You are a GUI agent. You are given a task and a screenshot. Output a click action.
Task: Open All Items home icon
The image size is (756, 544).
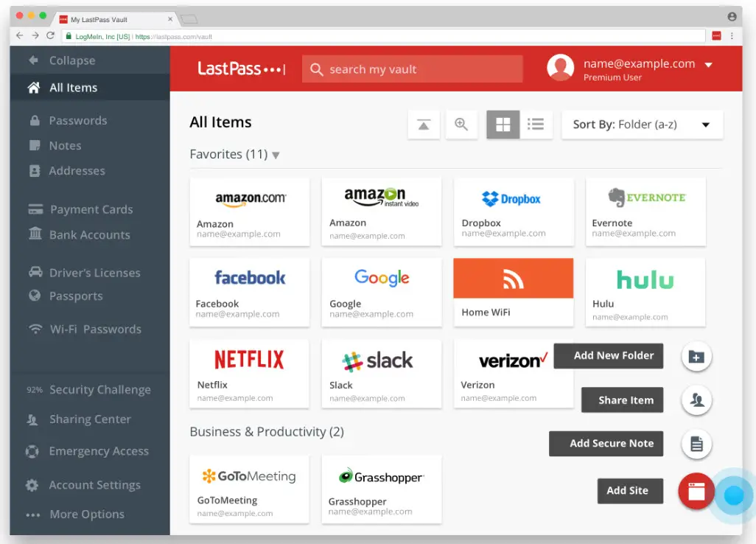[x=34, y=88]
